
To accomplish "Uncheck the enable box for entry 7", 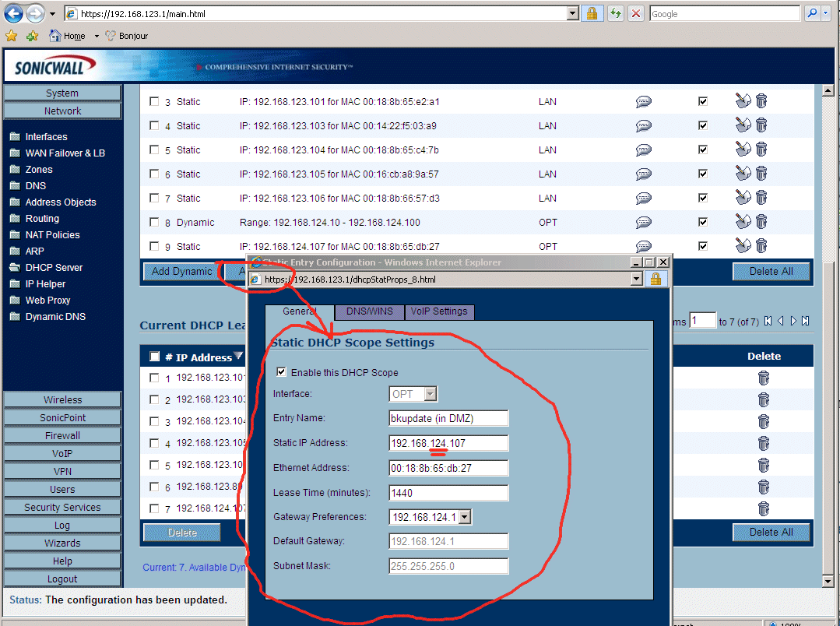I will point(703,198).
